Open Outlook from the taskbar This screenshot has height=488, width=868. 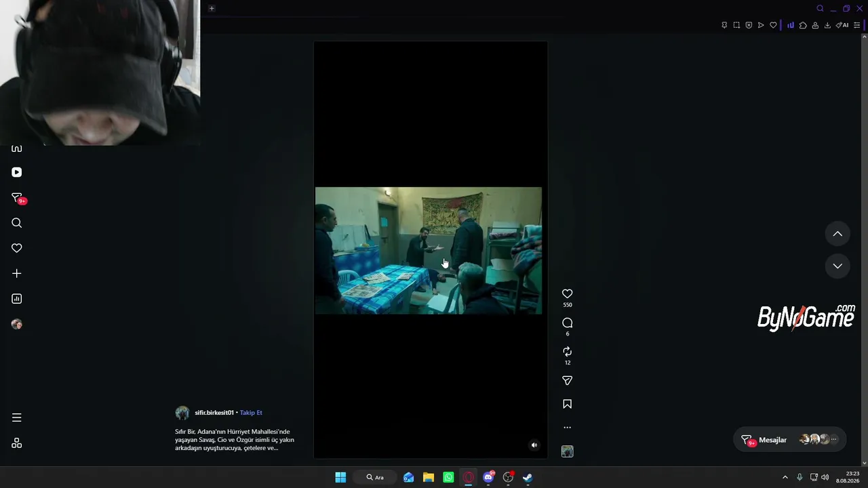click(408, 477)
